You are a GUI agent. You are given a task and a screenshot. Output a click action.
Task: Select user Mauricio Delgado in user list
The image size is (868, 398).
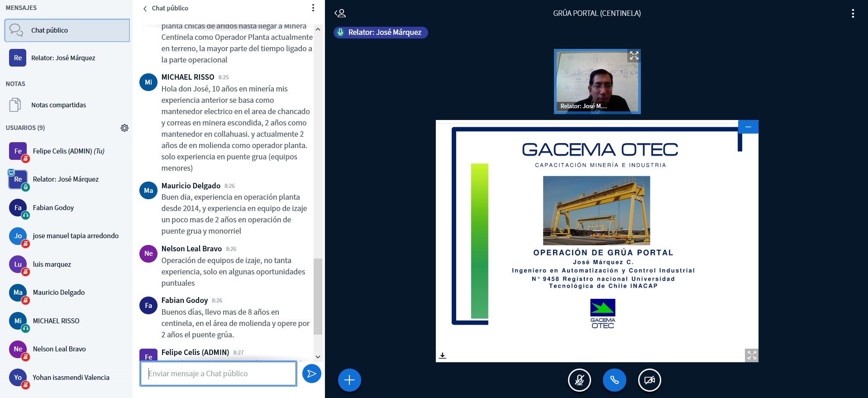(x=67, y=293)
